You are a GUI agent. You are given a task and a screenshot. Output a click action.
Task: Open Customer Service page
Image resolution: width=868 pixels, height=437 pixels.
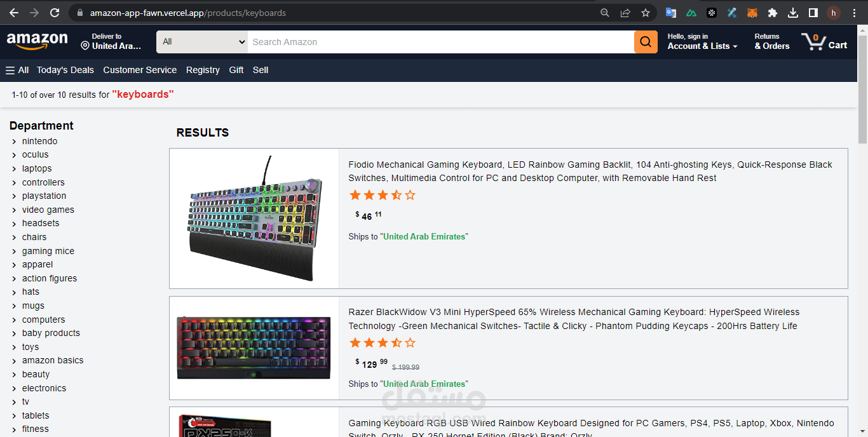tap(140, 70)
